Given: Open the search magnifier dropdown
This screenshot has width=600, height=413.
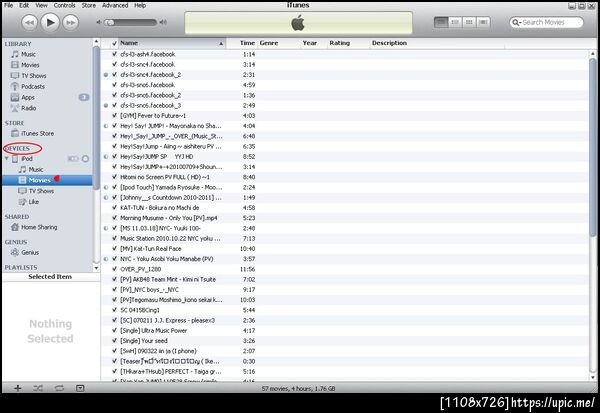Looking at the screenshot, I should click(x=517, y=23).
